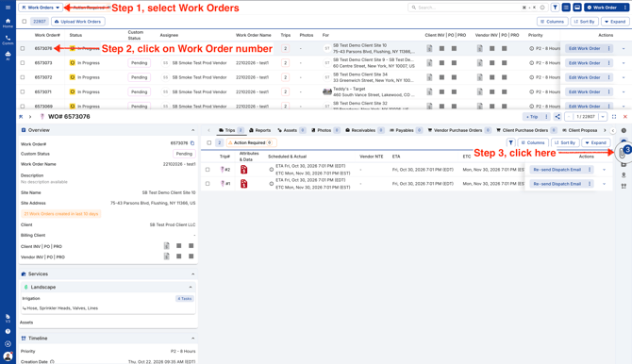632x364 pixels.
Task: Check the box for work order 6573071
Action: point(23,91)
